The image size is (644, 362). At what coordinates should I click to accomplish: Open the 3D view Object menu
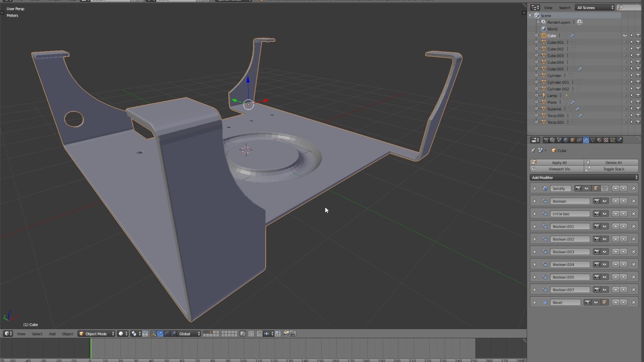coord(67,334)
